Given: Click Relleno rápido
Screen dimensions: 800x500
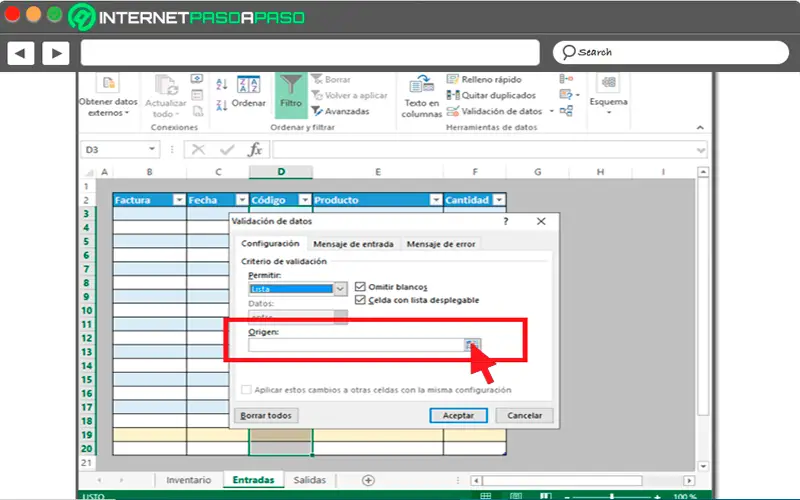Looking at the screenshot, I should click(484, 80).
